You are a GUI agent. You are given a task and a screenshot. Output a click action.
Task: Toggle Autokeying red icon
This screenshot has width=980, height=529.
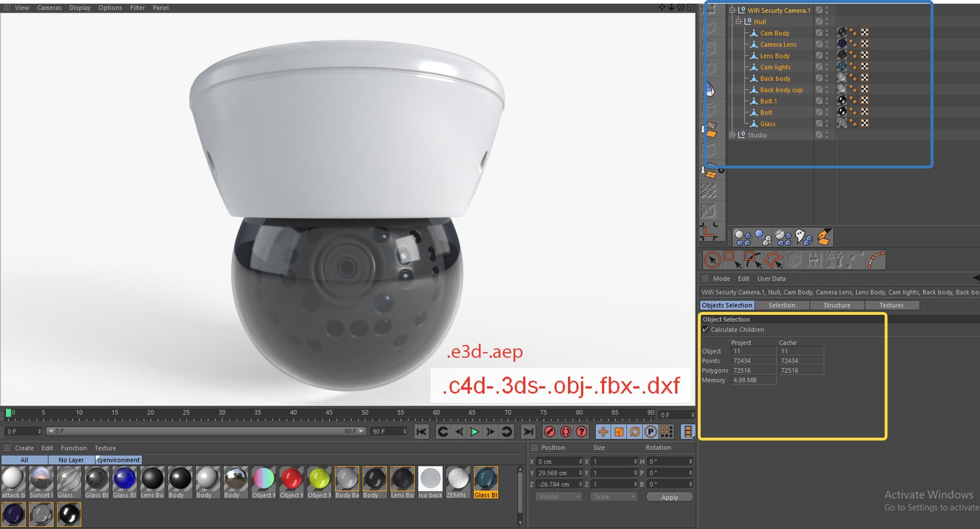(x=566, y=432)
